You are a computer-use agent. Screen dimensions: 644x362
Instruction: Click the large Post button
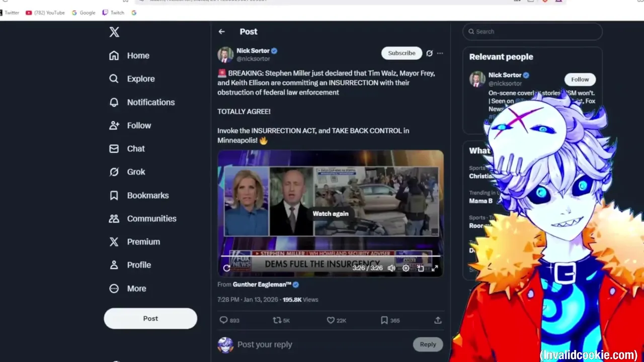point(150,319)
